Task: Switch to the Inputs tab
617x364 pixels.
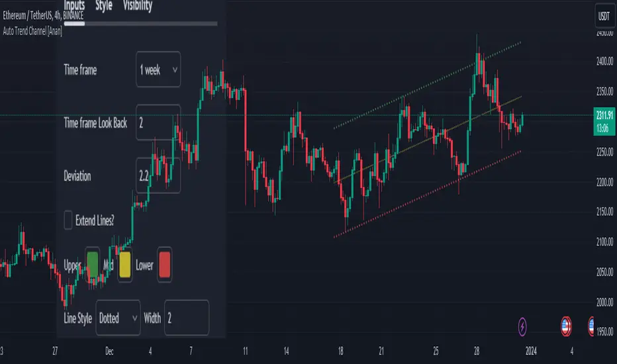Action: pos(74,7)
